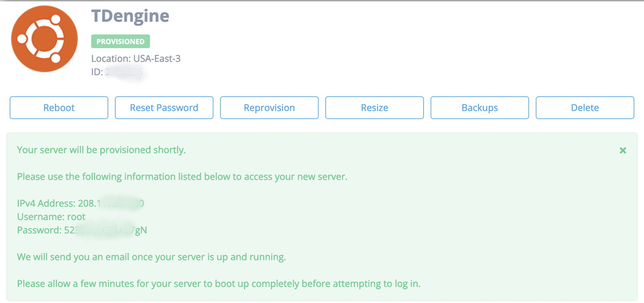This screenshot has width=644, height=303.
Task: Click the Password label in notification
Action: [39, 230]
